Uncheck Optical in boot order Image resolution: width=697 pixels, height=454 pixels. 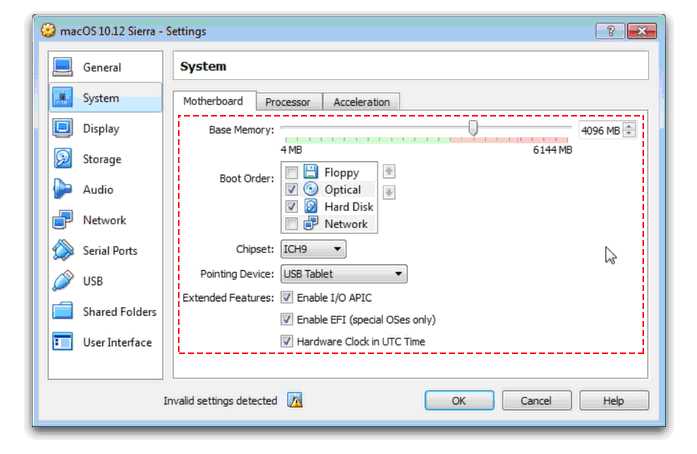(292, 189)
